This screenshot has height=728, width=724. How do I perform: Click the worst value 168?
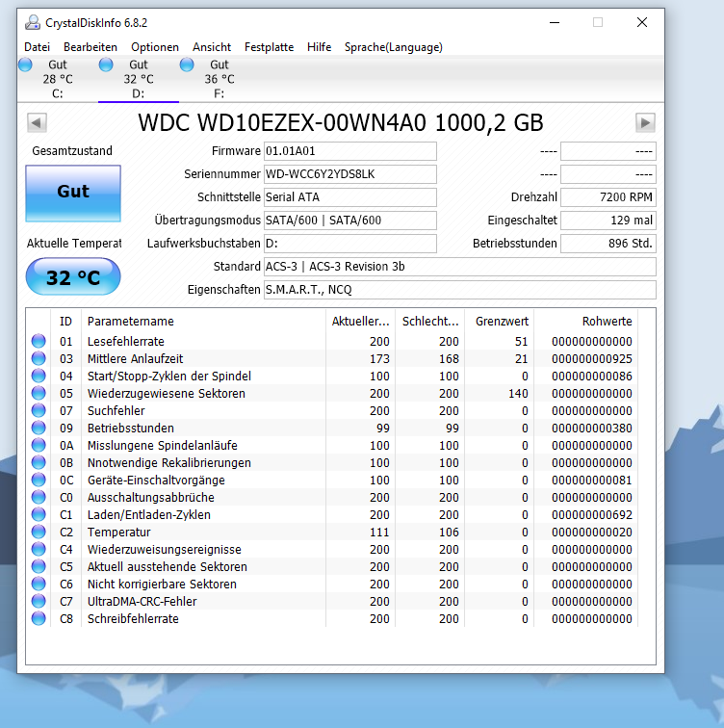449,358
